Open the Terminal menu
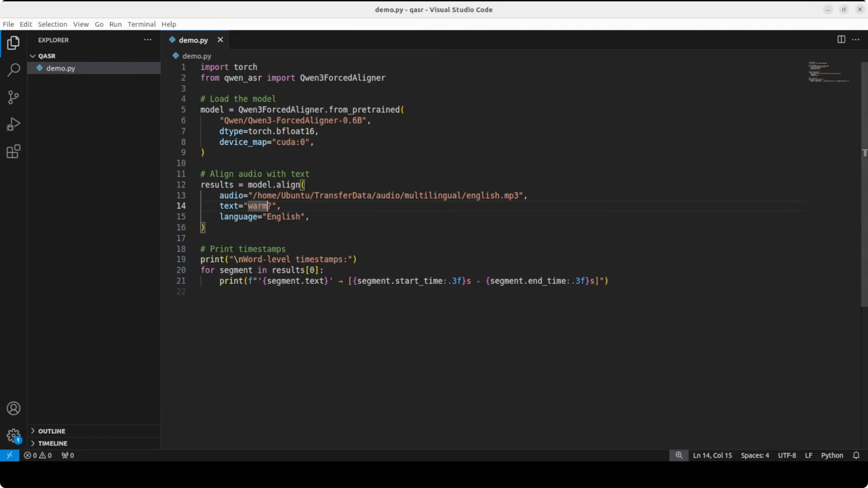868x488 pixels. (142, 24)
